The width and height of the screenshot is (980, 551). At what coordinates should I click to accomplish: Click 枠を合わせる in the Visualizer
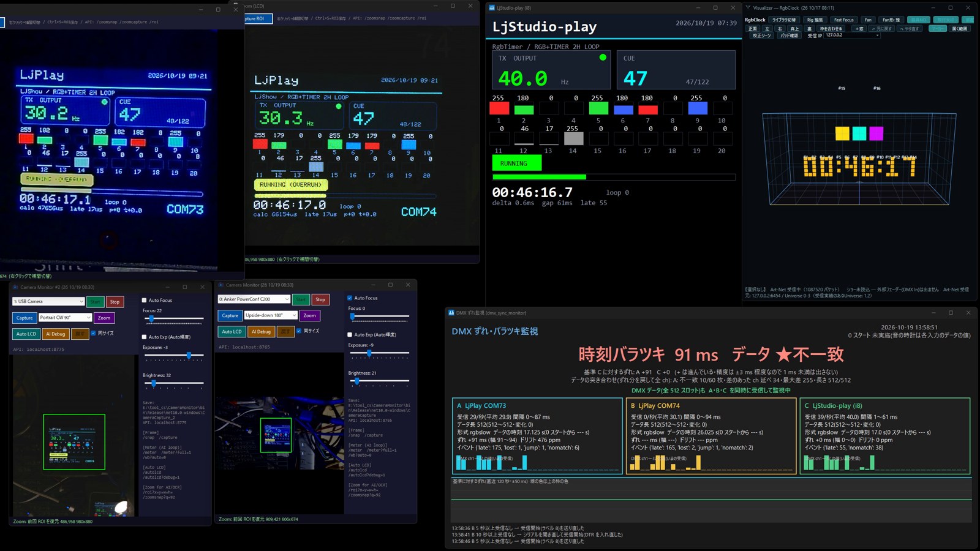click(831, 28)
